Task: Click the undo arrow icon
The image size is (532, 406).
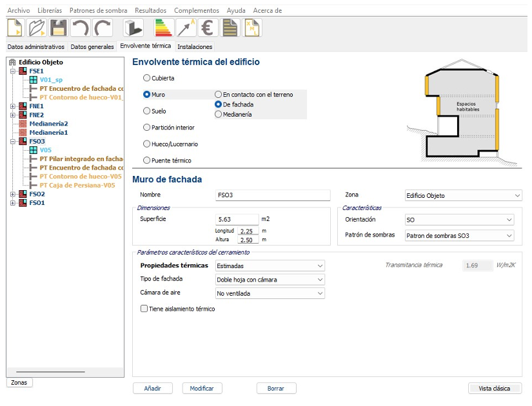Action: click(81, 28)
